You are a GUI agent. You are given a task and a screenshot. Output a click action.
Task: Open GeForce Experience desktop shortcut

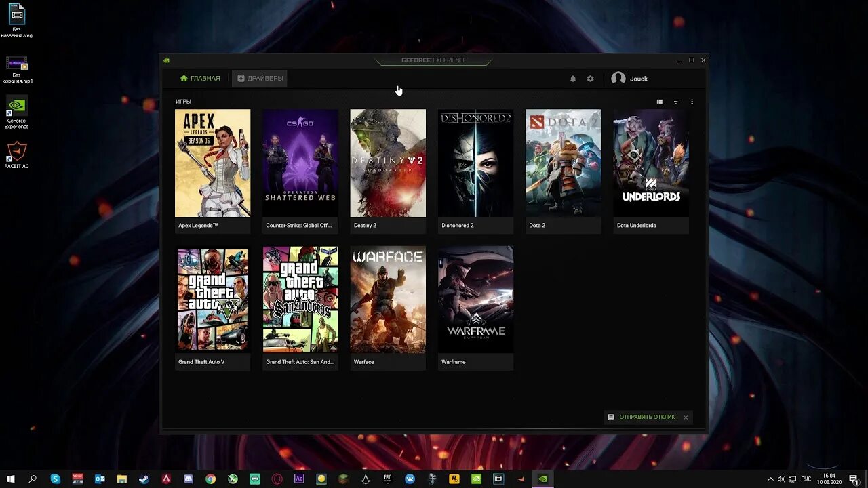coord(17,112)
